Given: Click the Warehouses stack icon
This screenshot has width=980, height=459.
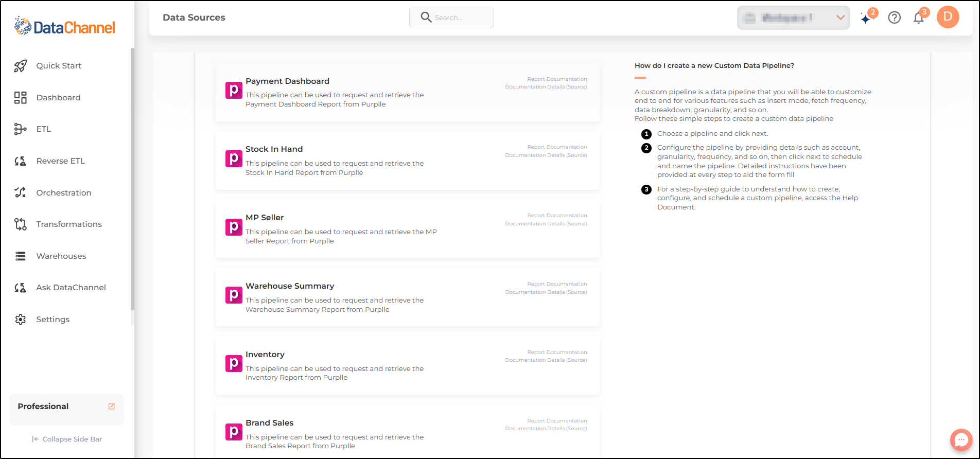Looking at the screenshot, I should click(20, 256).
